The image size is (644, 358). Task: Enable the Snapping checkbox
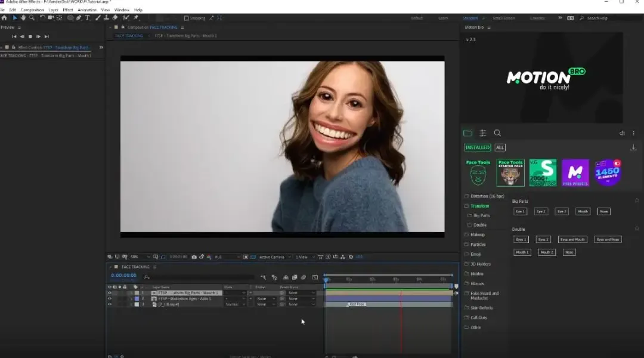186,18
